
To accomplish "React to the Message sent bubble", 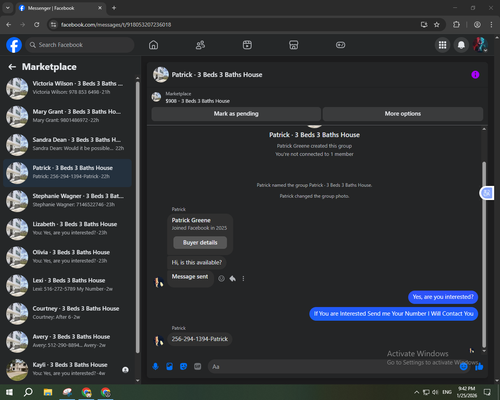I will 221,278.
